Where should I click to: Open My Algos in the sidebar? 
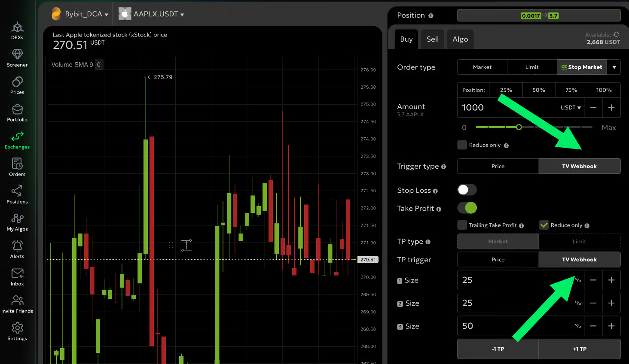point(17,219)
